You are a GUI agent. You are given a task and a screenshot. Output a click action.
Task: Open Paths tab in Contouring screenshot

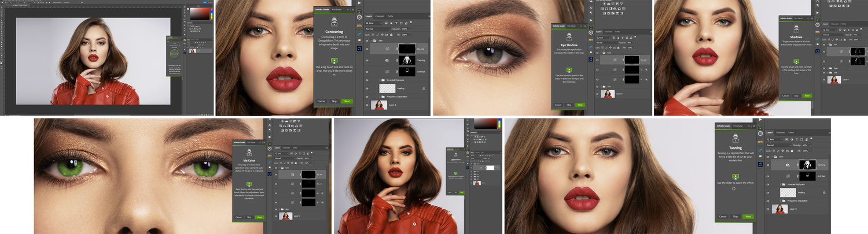point(391,16)
